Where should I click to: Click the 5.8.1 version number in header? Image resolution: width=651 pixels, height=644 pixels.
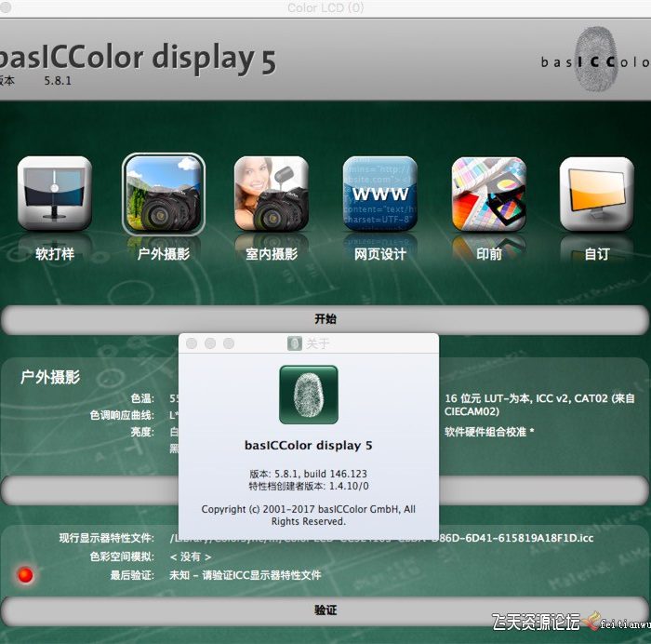click(58, 81)
